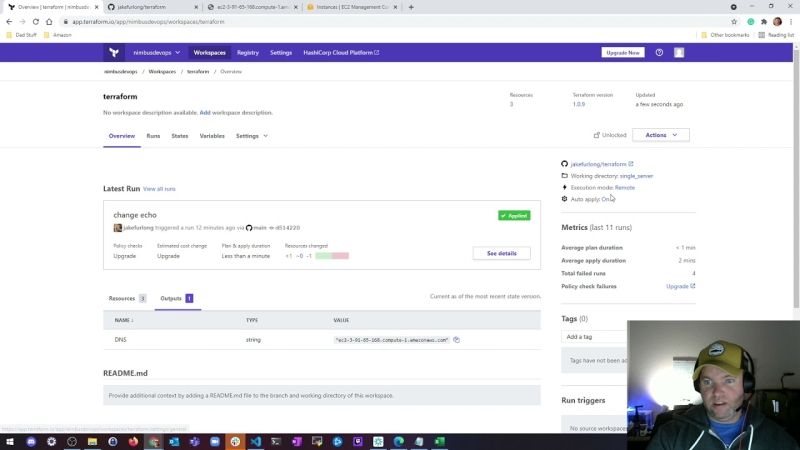Launch Discord from the taskbar
Viewport: 800px width, 450px height.
click(31, 441)
